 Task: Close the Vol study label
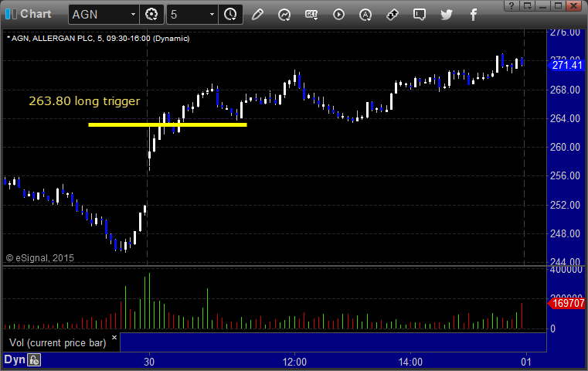pyautogui.click(x=114, y=337)
